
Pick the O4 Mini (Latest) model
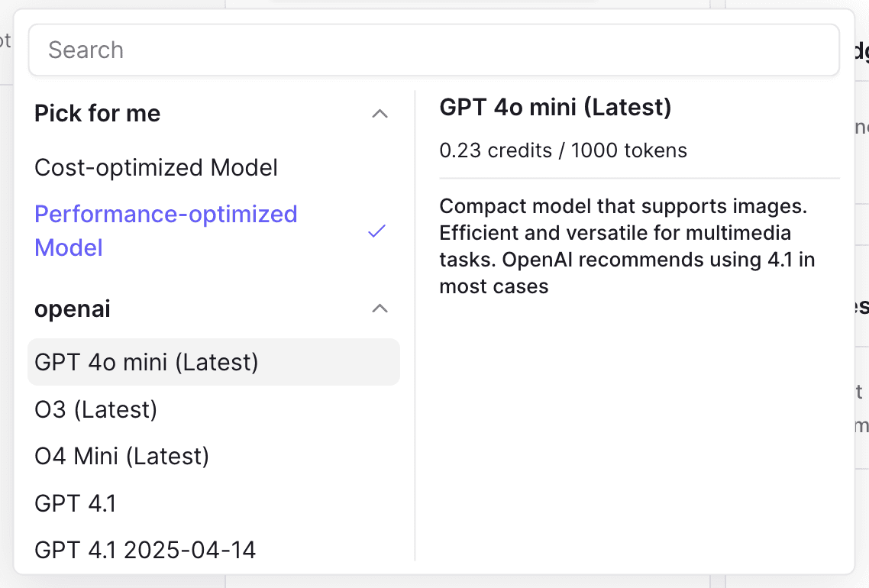pos(213,456)
